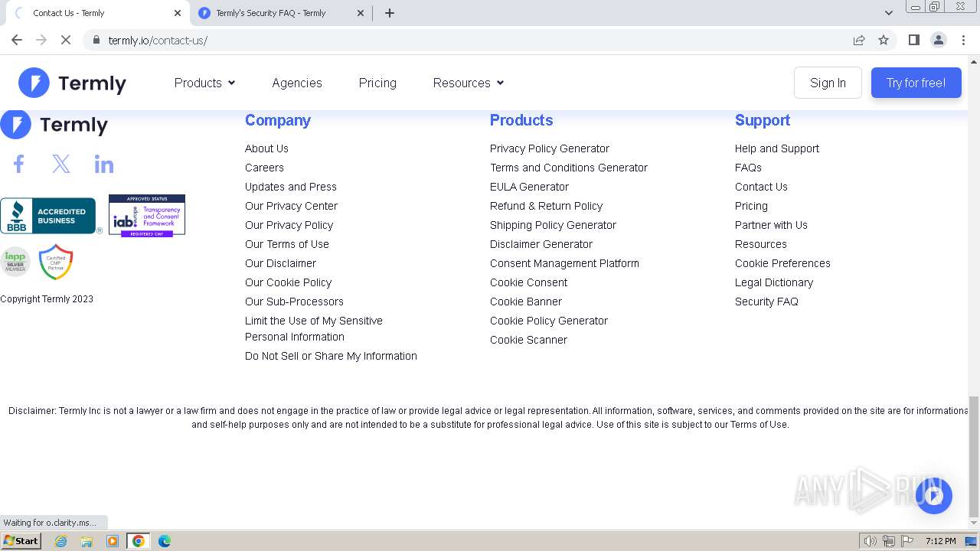
Task: Open the browser side panel
Action: [x=913, y=40]
